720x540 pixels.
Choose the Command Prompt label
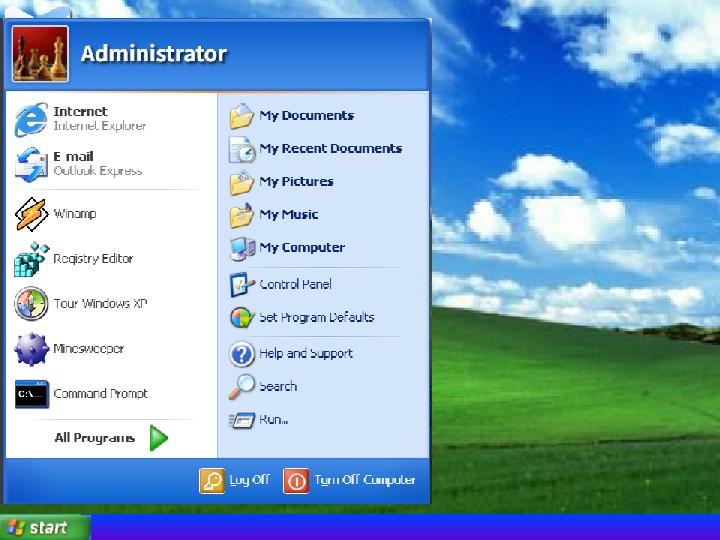point(101,394)
